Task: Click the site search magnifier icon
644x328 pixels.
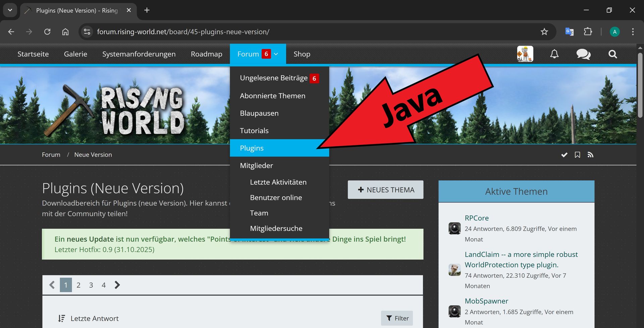Action: (x=612, y=54)
